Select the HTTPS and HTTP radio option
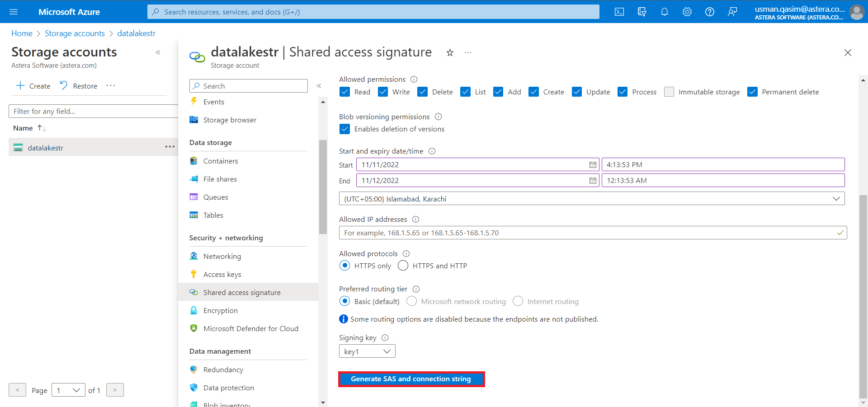 403,266
